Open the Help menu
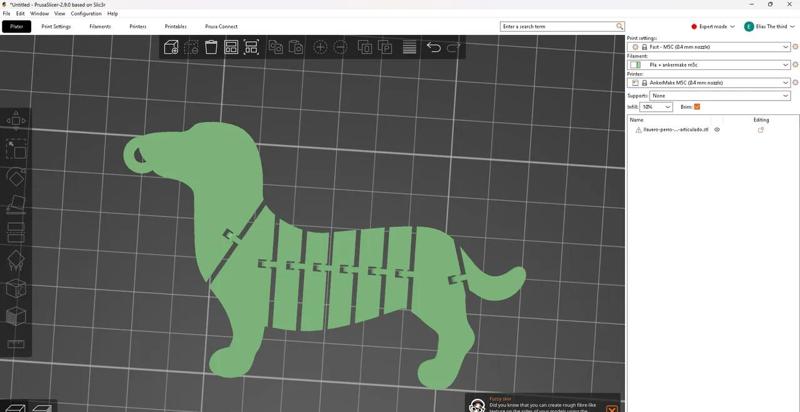The image size is (800, 412). pos(112,14)
